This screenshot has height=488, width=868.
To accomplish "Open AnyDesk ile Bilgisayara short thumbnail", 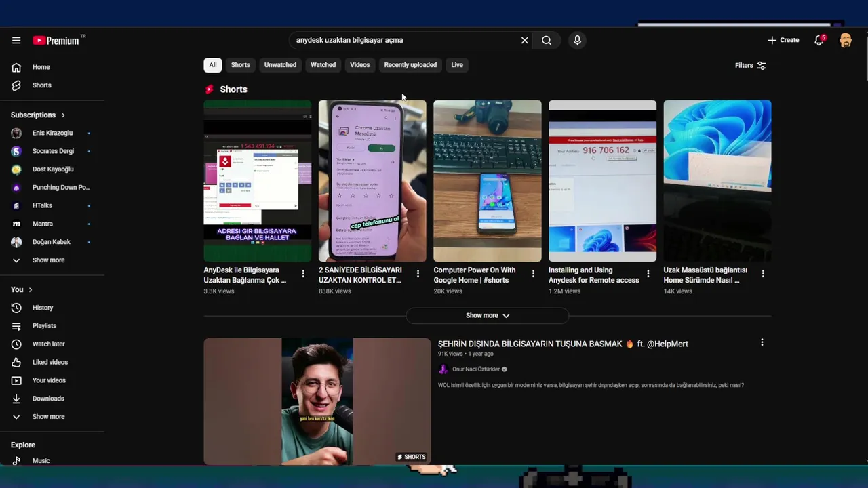I will pos(258,181).
